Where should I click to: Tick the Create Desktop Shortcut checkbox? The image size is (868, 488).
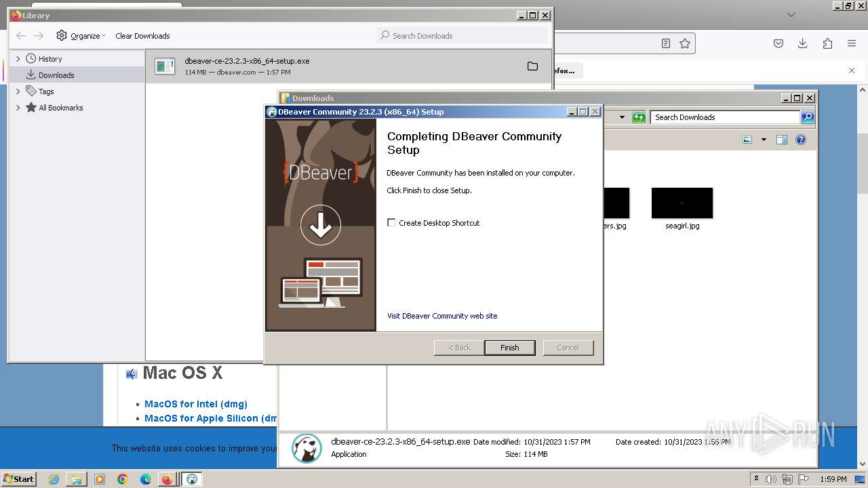[391, 222]
